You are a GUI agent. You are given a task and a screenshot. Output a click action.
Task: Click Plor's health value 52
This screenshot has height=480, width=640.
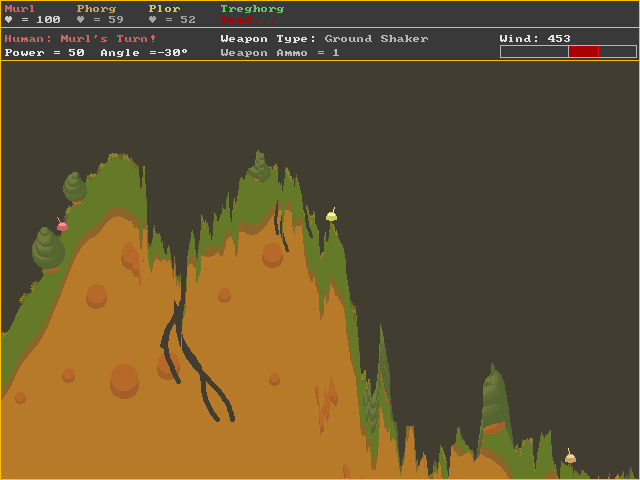tap(188, 20)
